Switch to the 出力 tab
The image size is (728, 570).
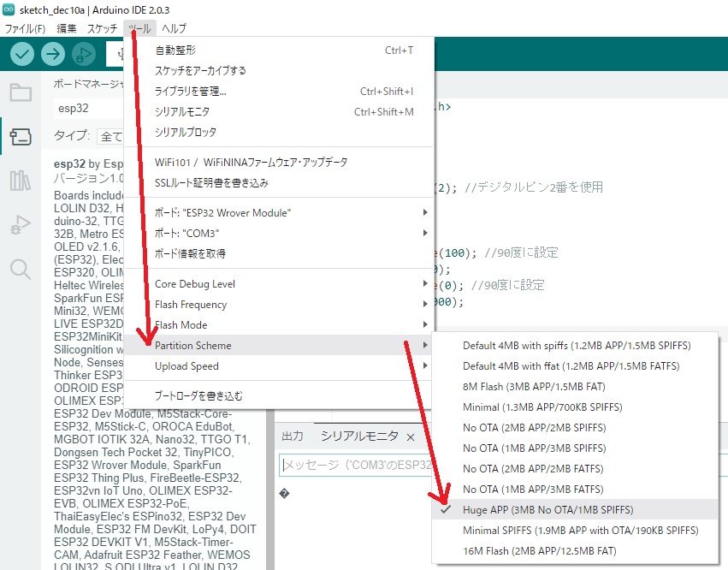(x=293, y=436)
